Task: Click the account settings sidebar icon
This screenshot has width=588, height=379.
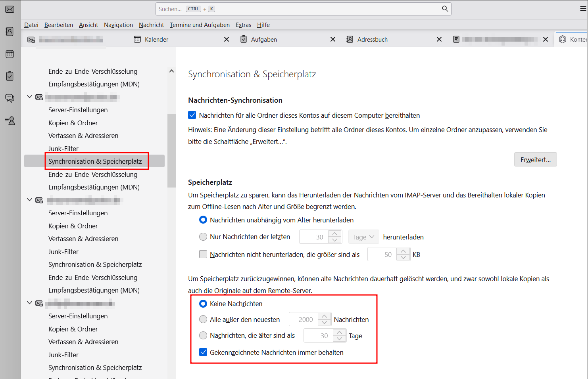Action: point(10,121)
